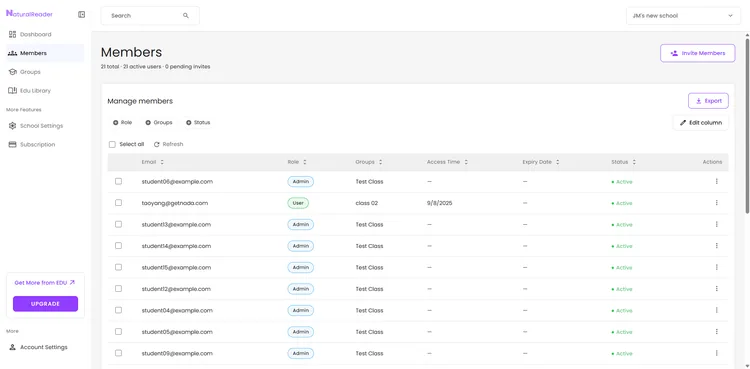Add a Status filter

(198, 123)
